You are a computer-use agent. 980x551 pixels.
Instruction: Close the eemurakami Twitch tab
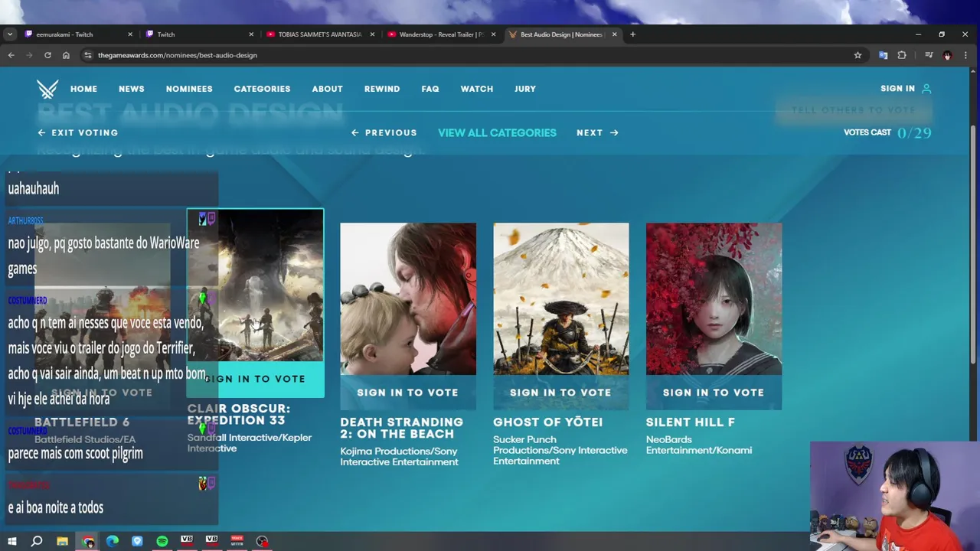pos(130,34)
